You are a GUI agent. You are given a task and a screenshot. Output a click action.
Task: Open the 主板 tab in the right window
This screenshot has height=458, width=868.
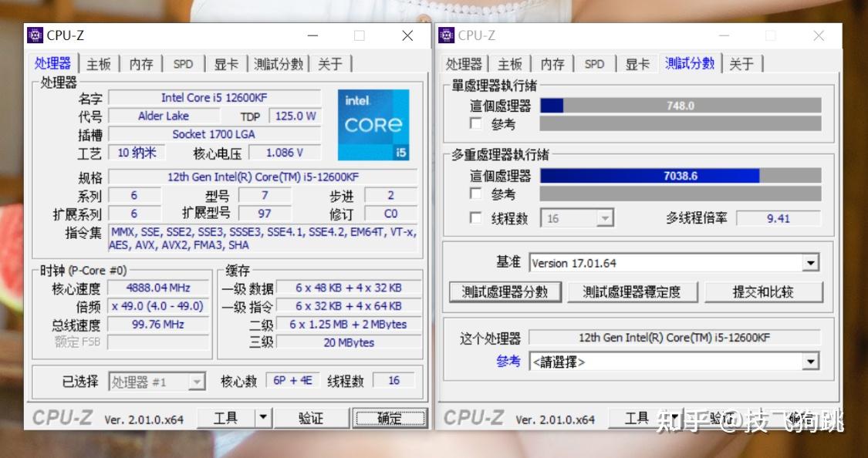[511, 64]
